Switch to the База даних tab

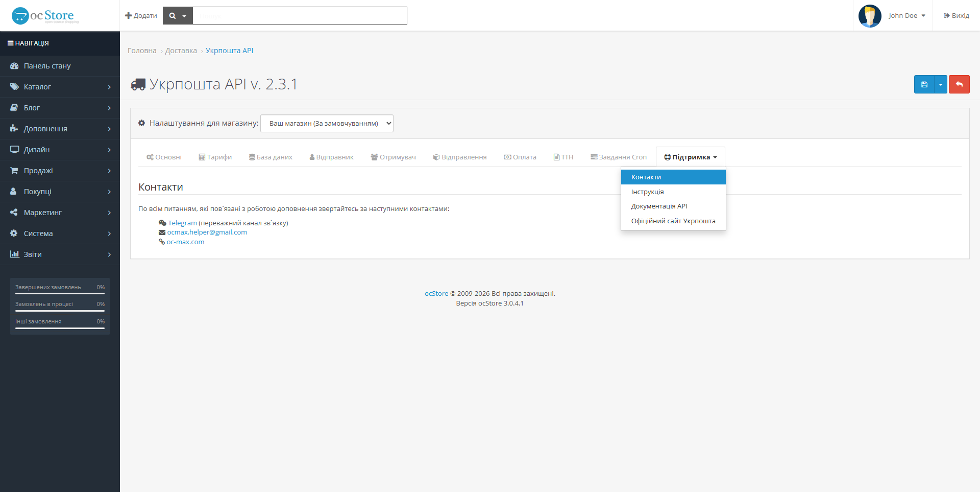click(x=271, y=157)
